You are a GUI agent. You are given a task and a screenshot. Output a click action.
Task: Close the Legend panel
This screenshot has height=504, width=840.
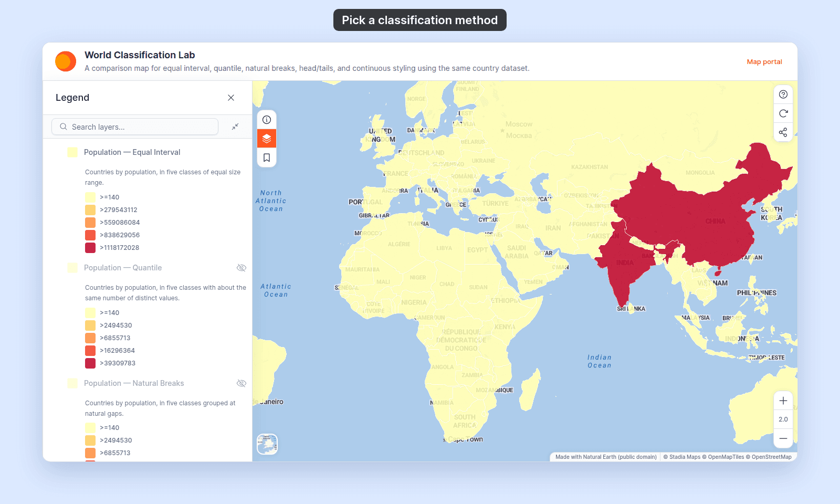pyautogui.click(x=231, y=98)
